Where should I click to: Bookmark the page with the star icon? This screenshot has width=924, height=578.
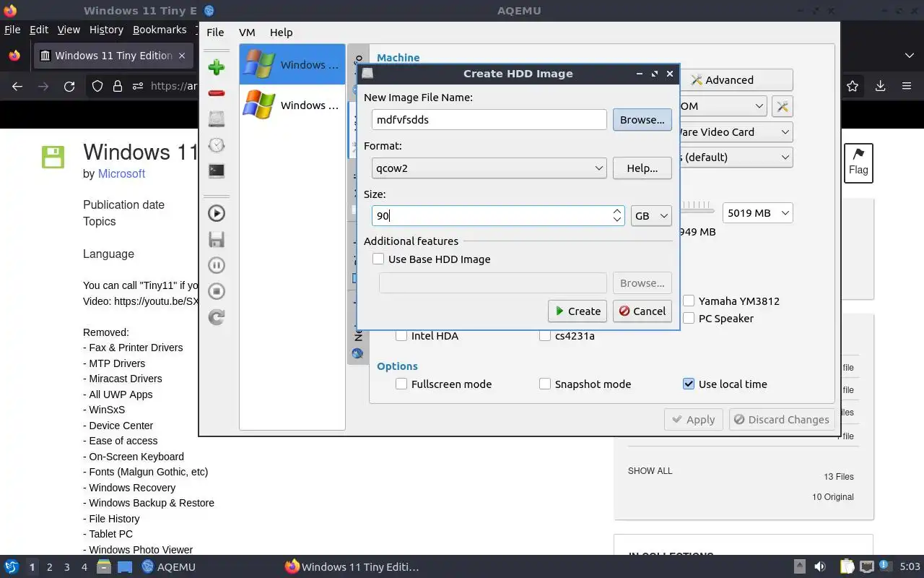click(853, 86)
